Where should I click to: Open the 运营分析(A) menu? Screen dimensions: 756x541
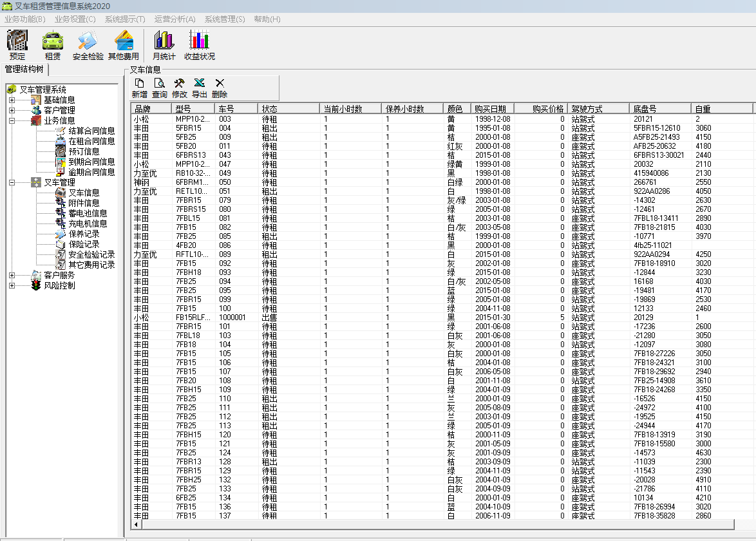[175, 19]
